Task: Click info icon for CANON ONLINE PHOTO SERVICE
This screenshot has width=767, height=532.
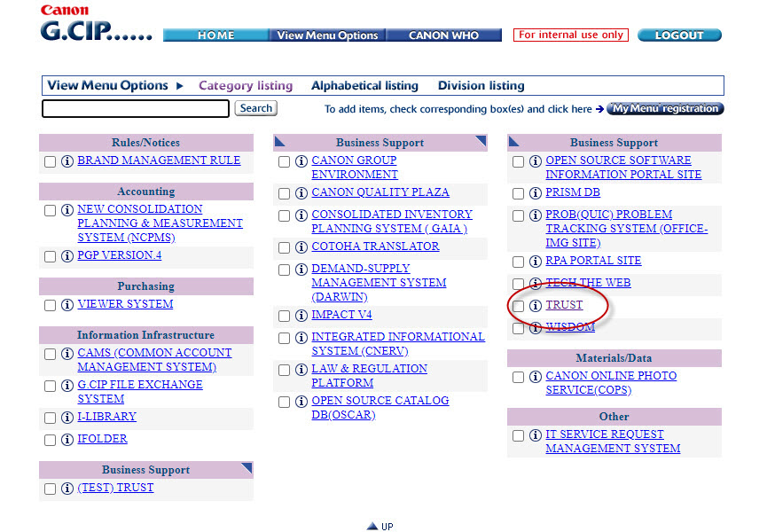Action: click(x=536, y=377)
